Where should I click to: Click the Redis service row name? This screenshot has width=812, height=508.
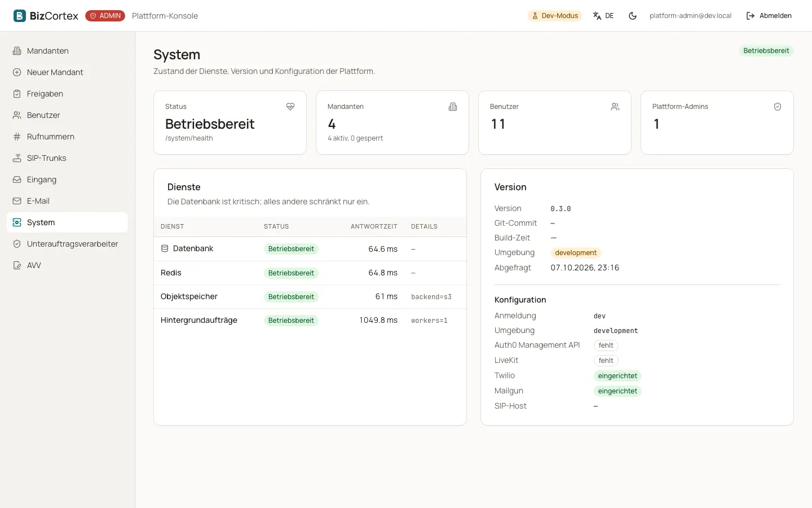(171, 273)
